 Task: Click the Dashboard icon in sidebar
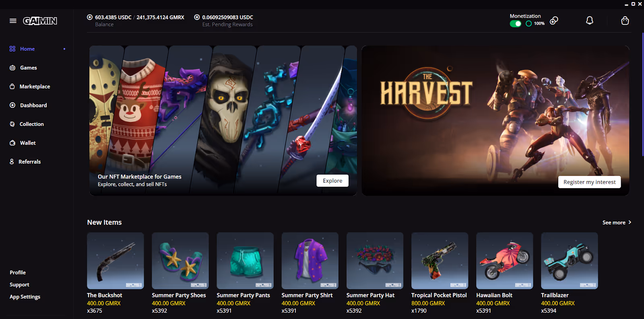tap(12, 105)
